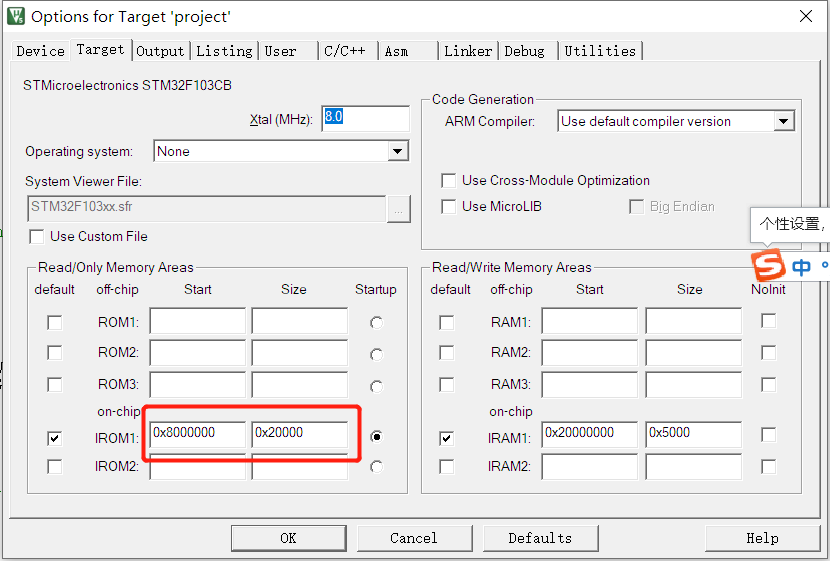
Task: Expand the ARM Compiler version dropdown
Action: pyautogui.click(x=783, y=121)
